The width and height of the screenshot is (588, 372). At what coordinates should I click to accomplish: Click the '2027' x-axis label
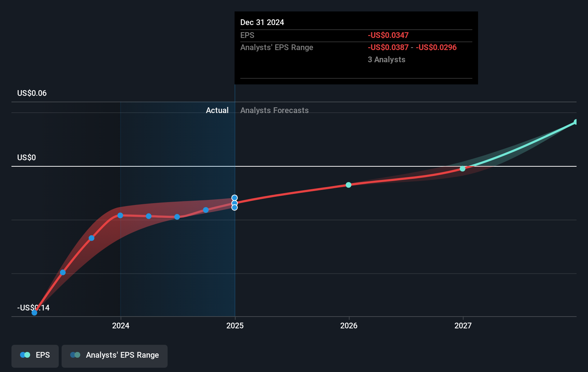pyautogui.click(x=463, y=326)
